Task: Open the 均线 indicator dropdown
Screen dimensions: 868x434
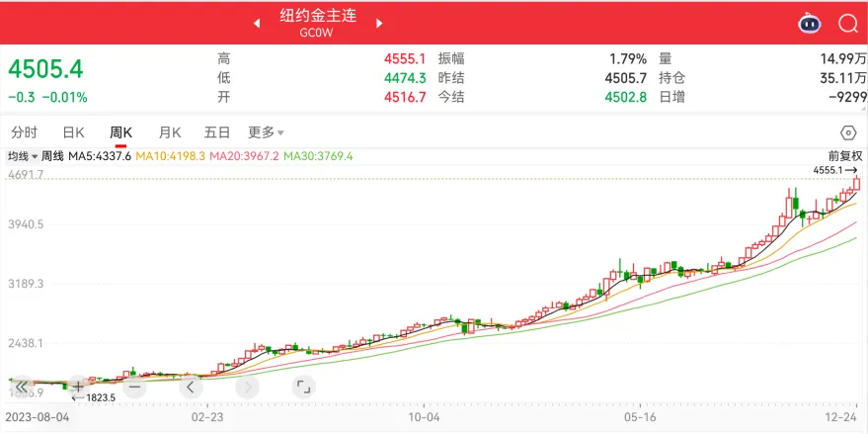Action: point(23,156)
